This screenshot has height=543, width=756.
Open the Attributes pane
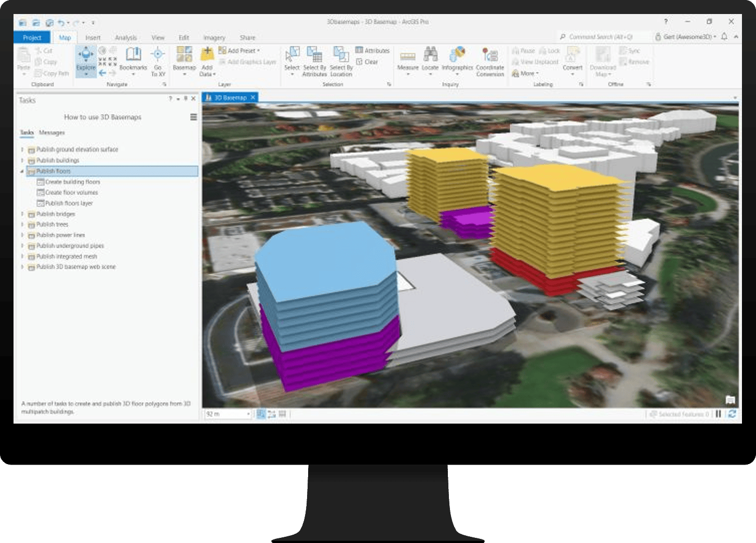click(372, 50)
